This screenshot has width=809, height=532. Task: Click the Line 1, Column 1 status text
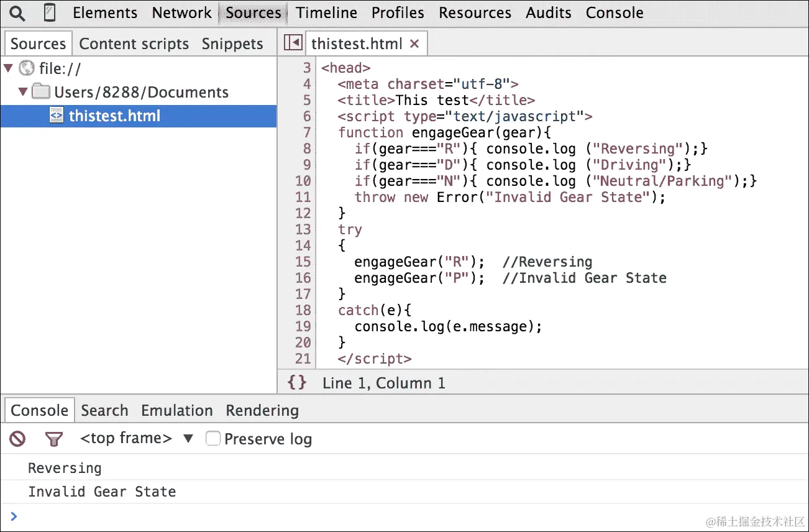coord(383,383)
